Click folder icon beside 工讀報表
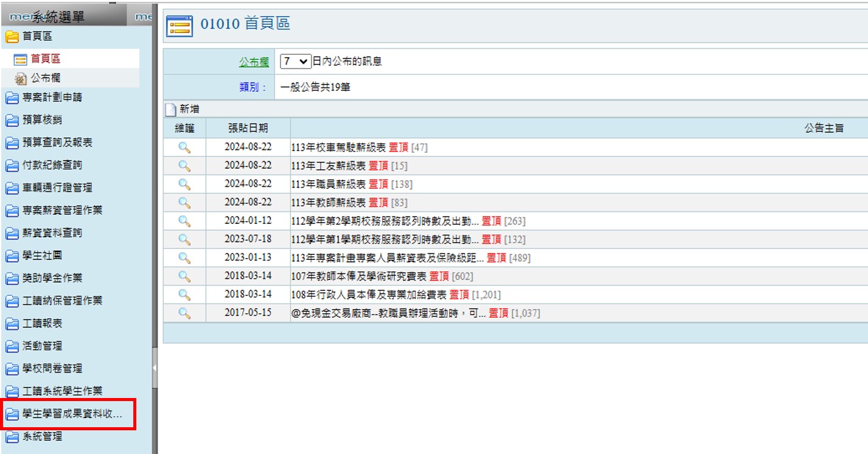 tap(12, 323)
